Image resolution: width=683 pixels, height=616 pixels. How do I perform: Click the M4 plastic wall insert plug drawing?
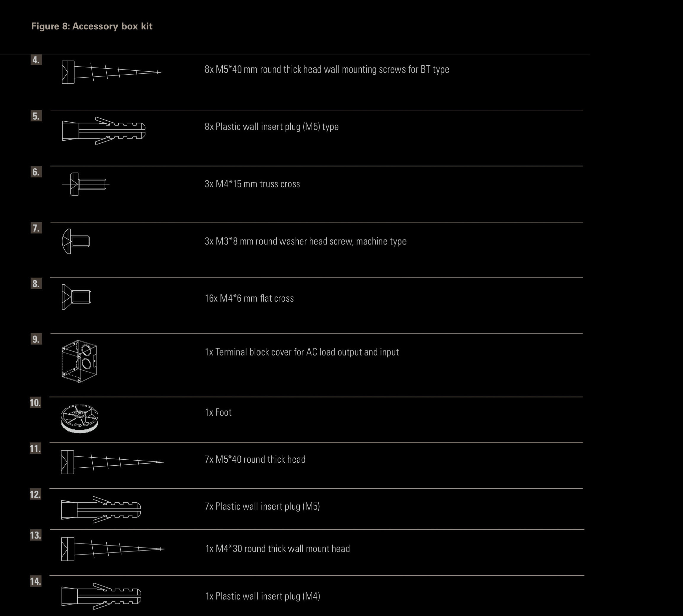point(101,596)
